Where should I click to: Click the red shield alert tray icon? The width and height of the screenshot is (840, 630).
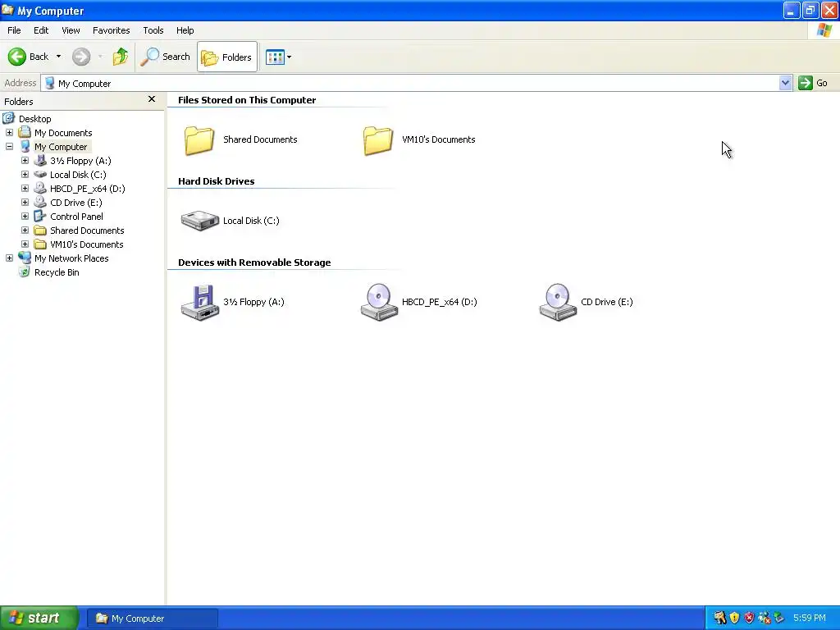point(750,618)
